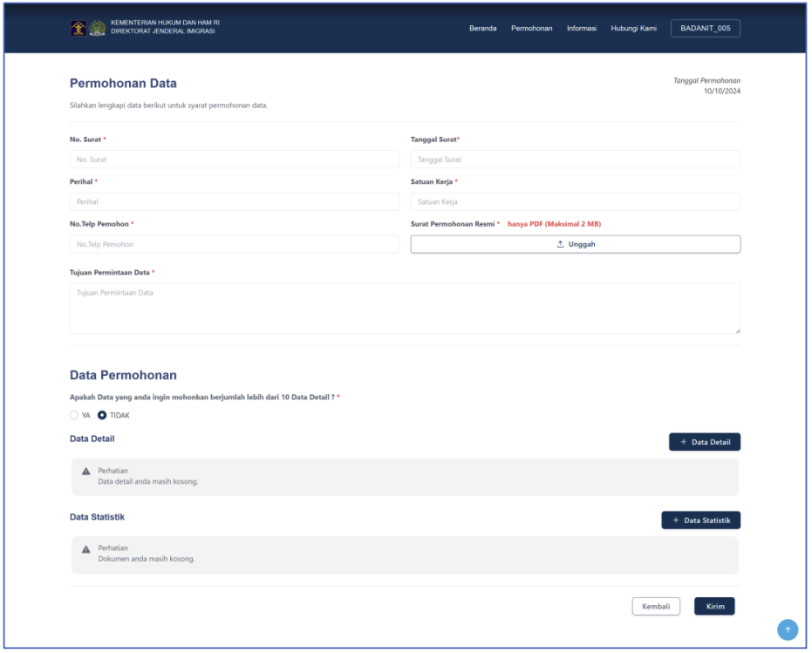The image size is (812, 653).
Task: Click the blue scroll-to-top arrow button
Action: (788, 629)
